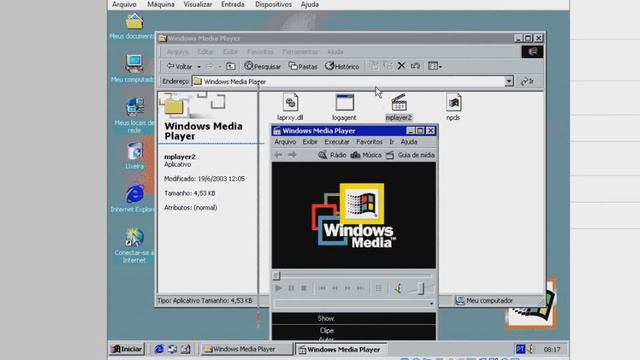Click Histórico in Explorer toolbar
This screenshot has width=640, height=360.
coord(342,66)
